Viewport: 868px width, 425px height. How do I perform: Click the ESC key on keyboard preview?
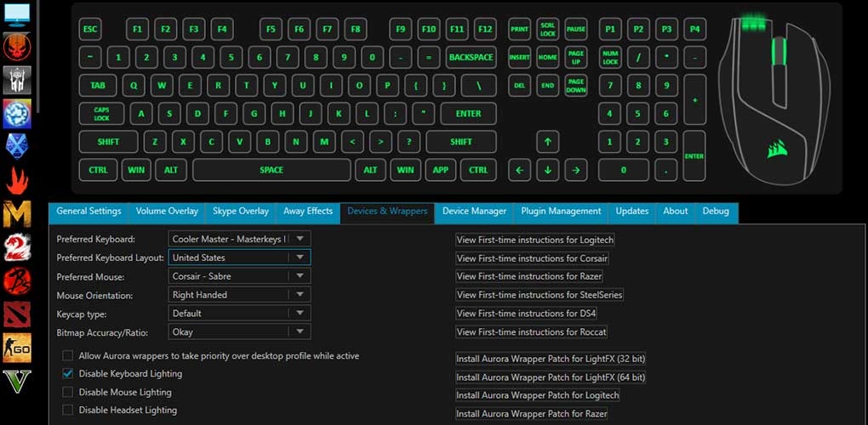pyautogui.click(x=90, y=29)
